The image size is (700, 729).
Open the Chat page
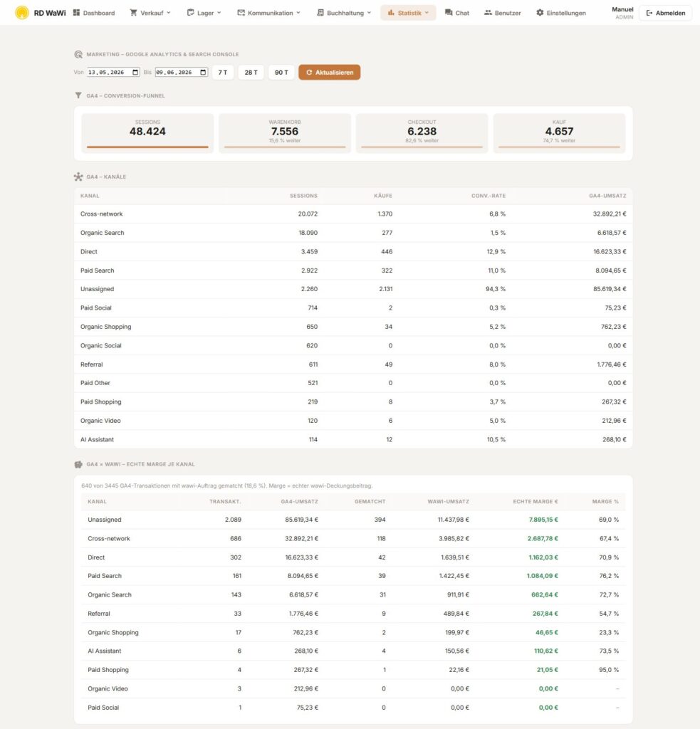[x=456, y=13]
